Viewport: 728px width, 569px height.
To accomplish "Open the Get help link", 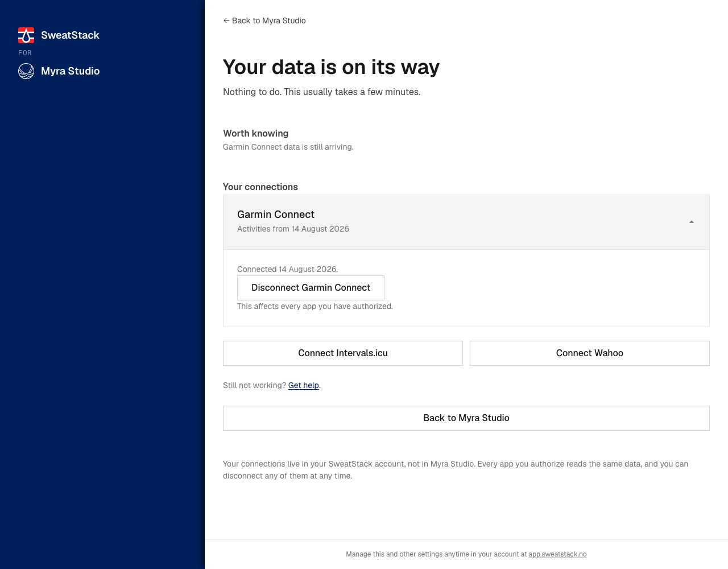I will (304, 385).
